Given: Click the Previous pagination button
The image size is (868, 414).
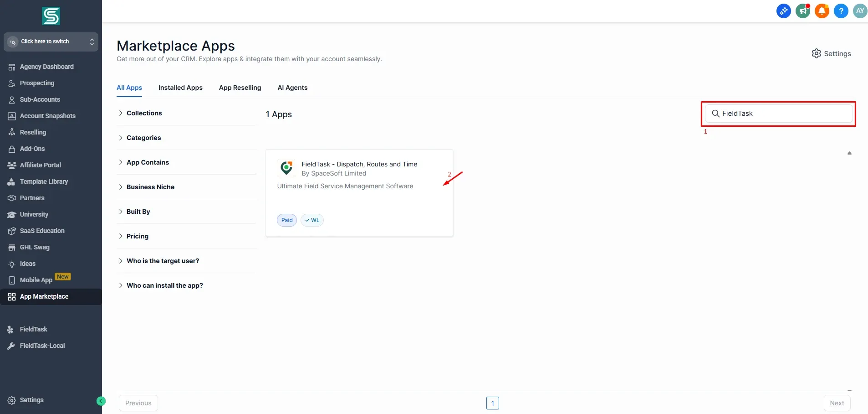Looking at the screenshot, I should (x=138, y=403).
